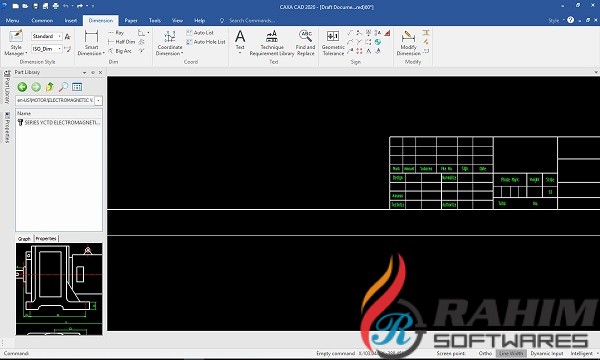Viewport: 600px width, 360px height.
Task: Open the vertical Properties side tab
Action: click(x=7, y=127)
